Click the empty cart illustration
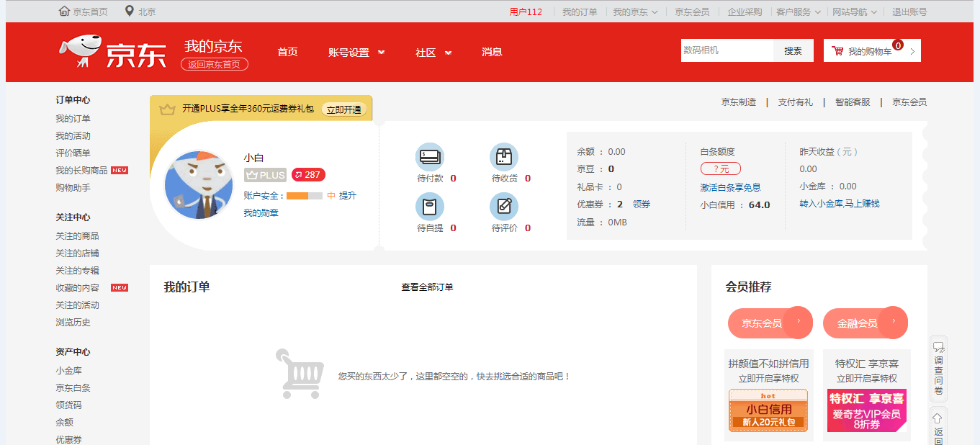This screenshot has height=445, width=980. pyautogui.click(x=301, y=373)
